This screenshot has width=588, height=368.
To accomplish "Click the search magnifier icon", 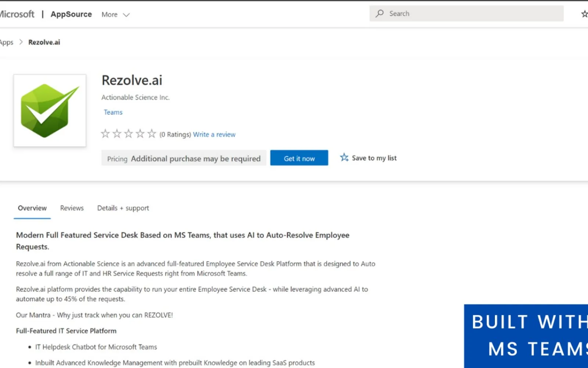I will [380, 14].
